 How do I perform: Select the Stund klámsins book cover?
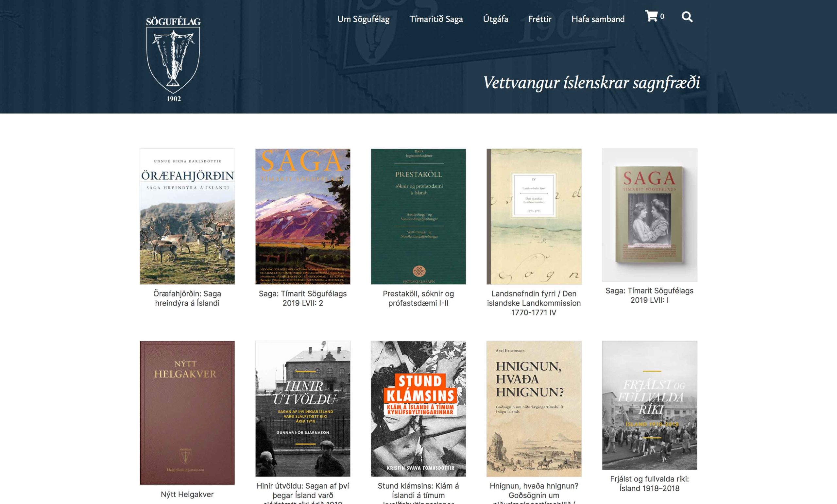418,409
